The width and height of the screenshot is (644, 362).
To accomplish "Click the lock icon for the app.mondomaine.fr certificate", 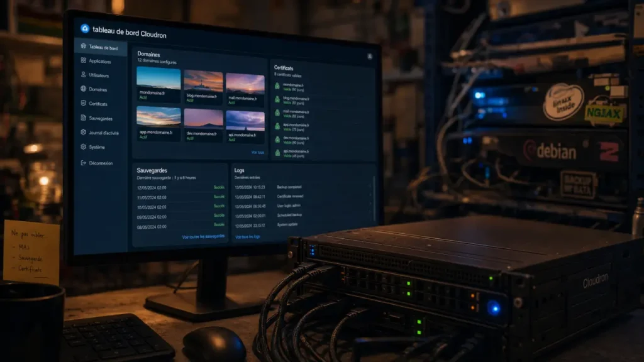I will 277,126.
